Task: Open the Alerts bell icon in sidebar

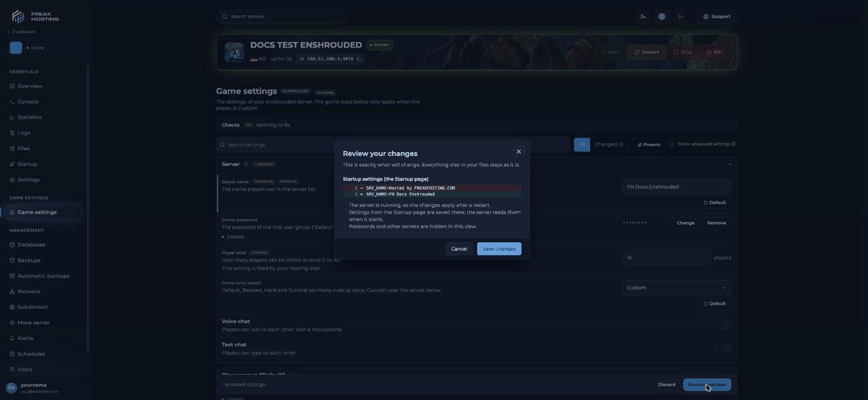Action: tap(12, 338)
